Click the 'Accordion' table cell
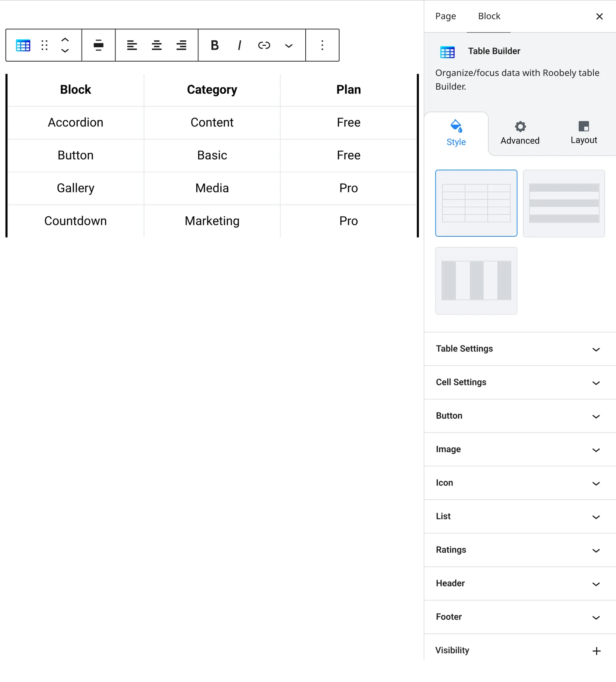The height and width of the screenshot is (682, 616). pos(76,123)
